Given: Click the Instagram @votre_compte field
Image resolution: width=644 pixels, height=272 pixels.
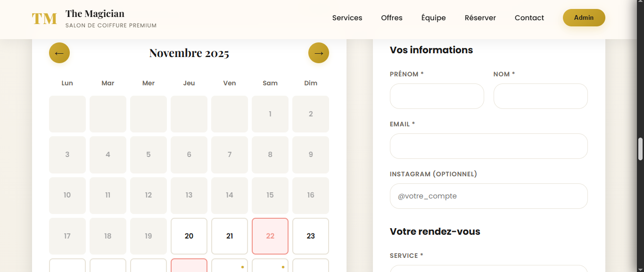Looking at the screenshot, I should click(488, 196).
